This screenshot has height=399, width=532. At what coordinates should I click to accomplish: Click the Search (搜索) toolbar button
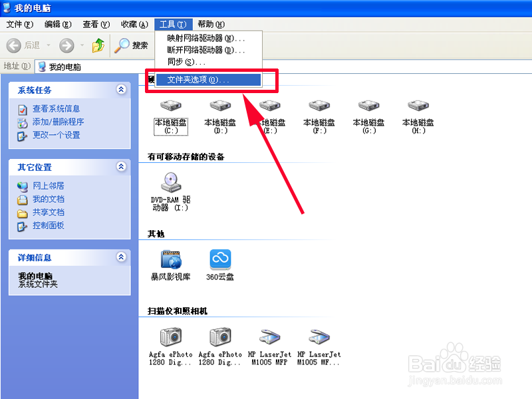point(130,45)
